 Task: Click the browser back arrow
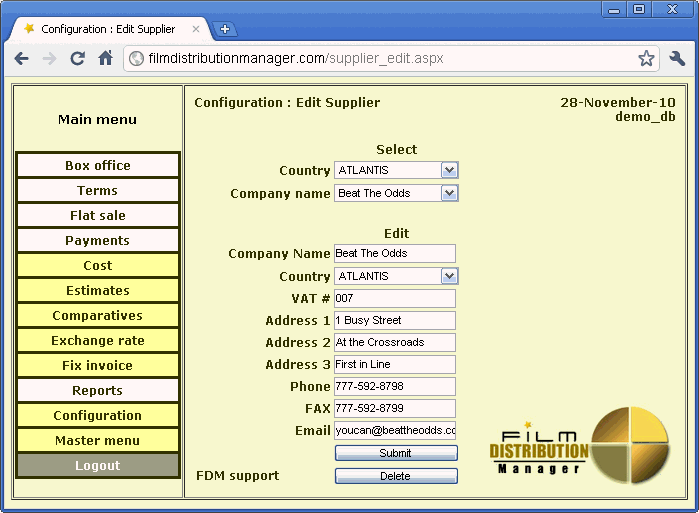click(x=21, y=58)
